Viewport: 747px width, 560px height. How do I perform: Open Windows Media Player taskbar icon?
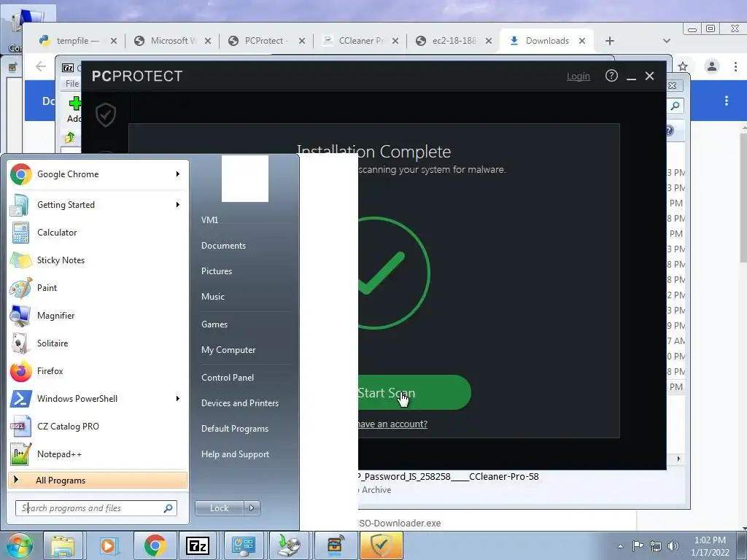(x=108, y=545)
